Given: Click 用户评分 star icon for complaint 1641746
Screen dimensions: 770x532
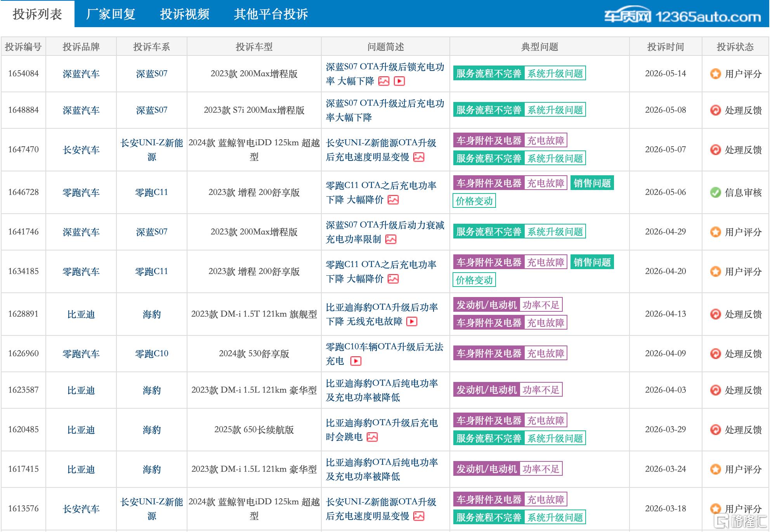Looking at the screenshot, I should point(715,232).
